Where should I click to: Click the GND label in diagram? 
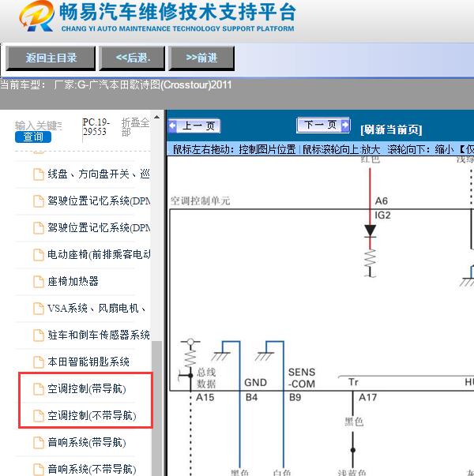255,383
